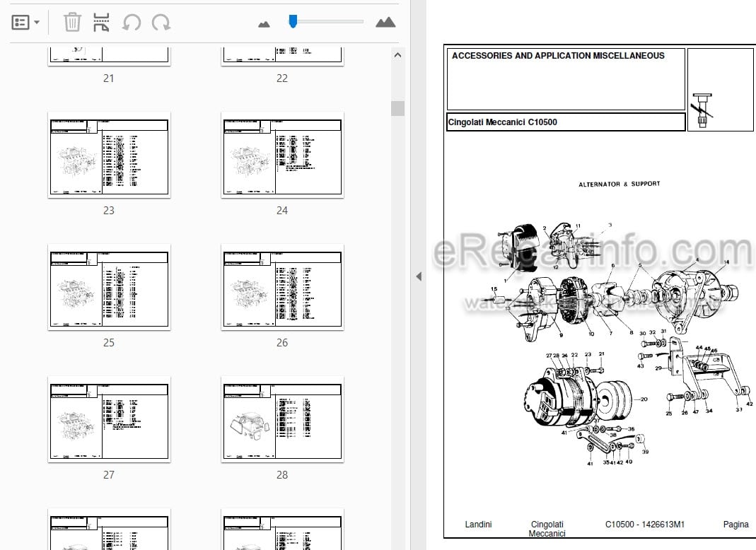Image resolution: width=756 pixels, height=550 pixels.
Task: Collapse the thumbnail pane with left arrow
Action: (x=419, y=276)
